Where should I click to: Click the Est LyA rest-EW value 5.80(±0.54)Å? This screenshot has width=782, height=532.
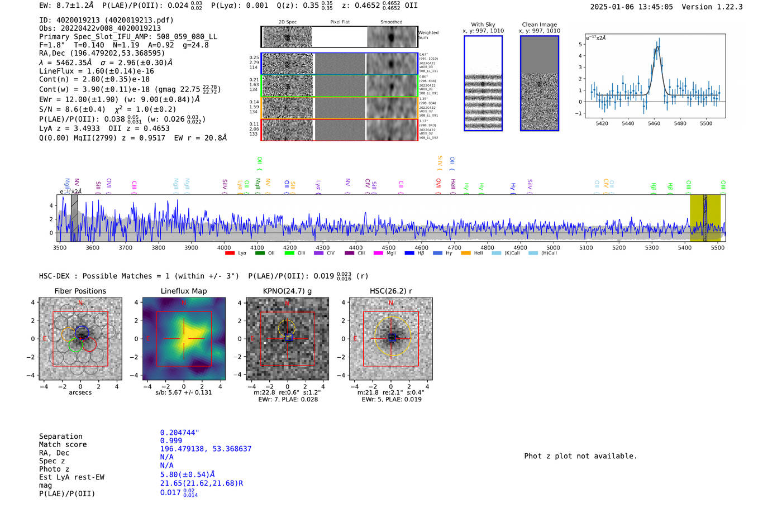point(188,475)
